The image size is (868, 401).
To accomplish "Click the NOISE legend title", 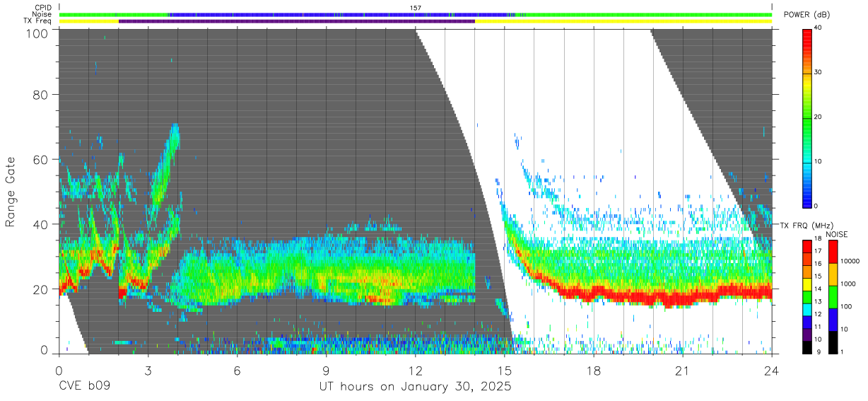I will click(836, 234).
